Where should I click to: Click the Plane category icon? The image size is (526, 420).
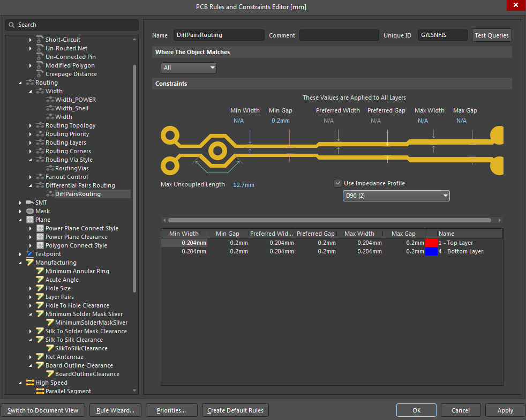pyautogui.click(x=31, y=220)
